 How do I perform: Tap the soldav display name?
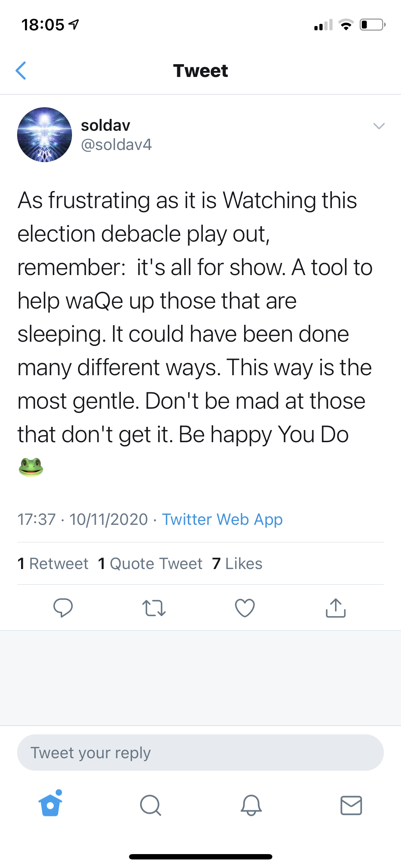coord(106,125)
